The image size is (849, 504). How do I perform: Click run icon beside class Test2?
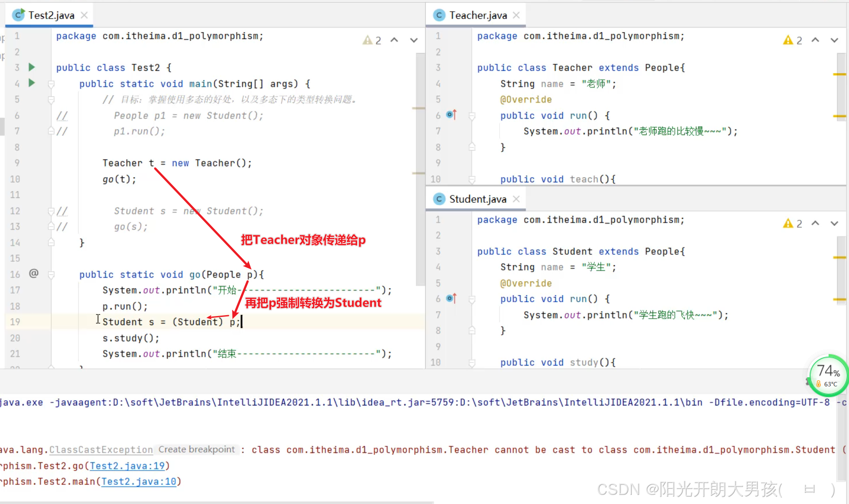pos(31,67)
